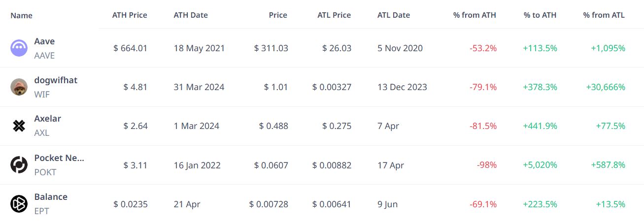Sort by ATH Date column header

tap(191, 15)
